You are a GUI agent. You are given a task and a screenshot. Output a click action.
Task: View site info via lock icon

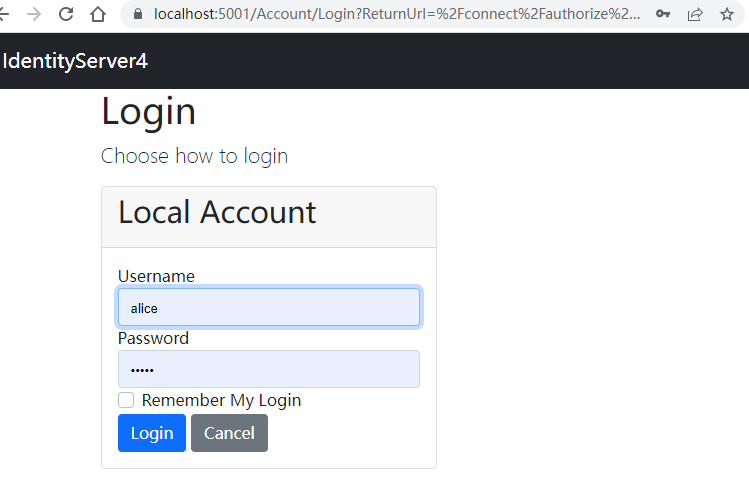(x=138, y=14)
